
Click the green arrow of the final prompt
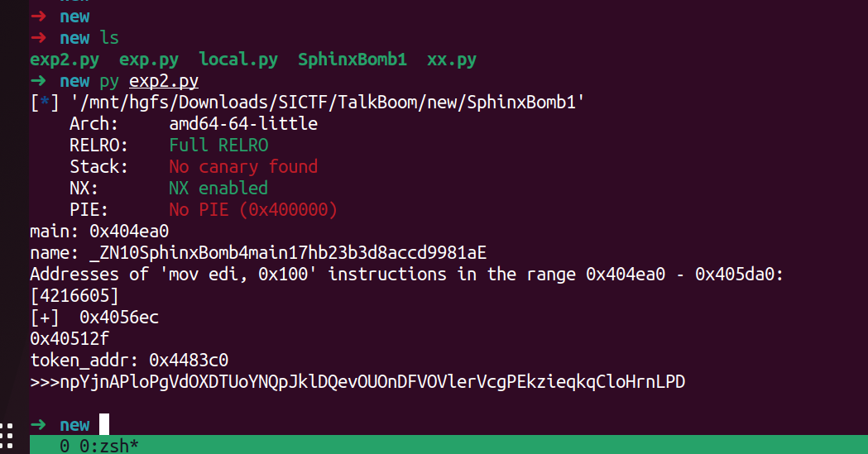[38, 425]
